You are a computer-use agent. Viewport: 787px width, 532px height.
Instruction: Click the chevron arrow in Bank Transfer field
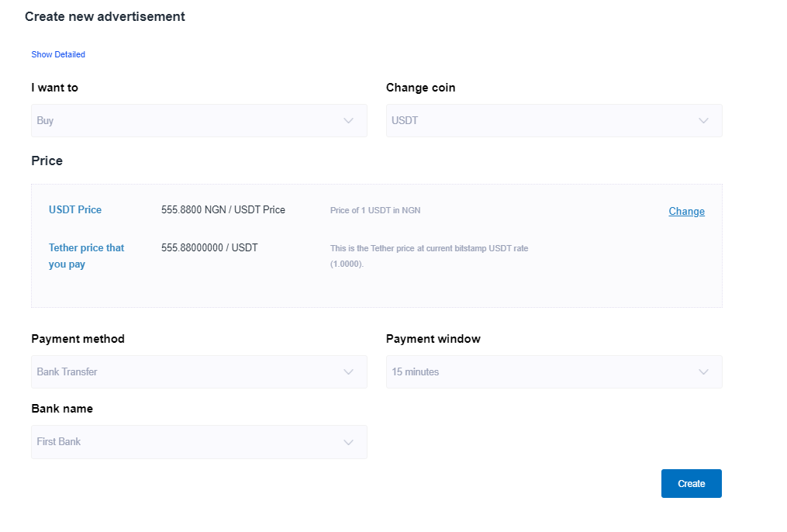click(x=348, y=372)
